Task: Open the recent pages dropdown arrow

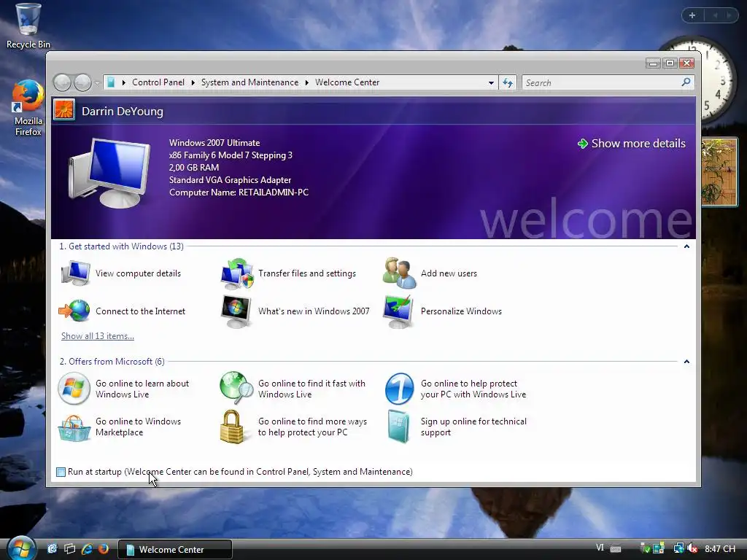Action: [x=97, y=83]
